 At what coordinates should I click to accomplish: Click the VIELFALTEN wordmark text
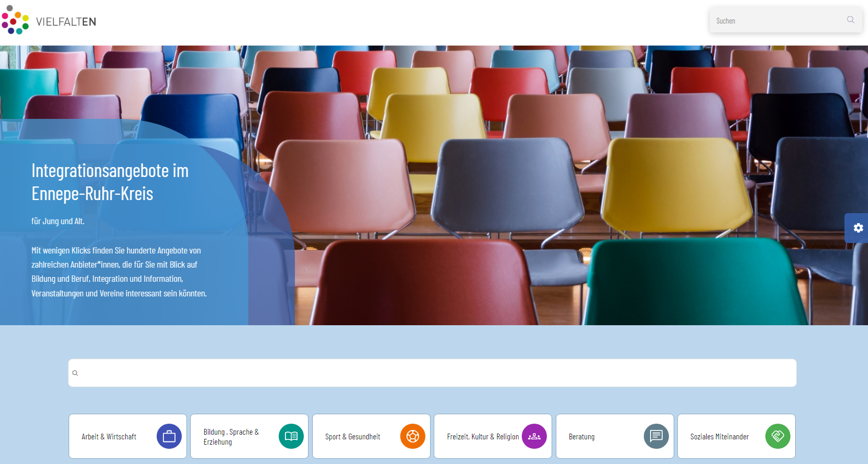click(x=66, y=21)
